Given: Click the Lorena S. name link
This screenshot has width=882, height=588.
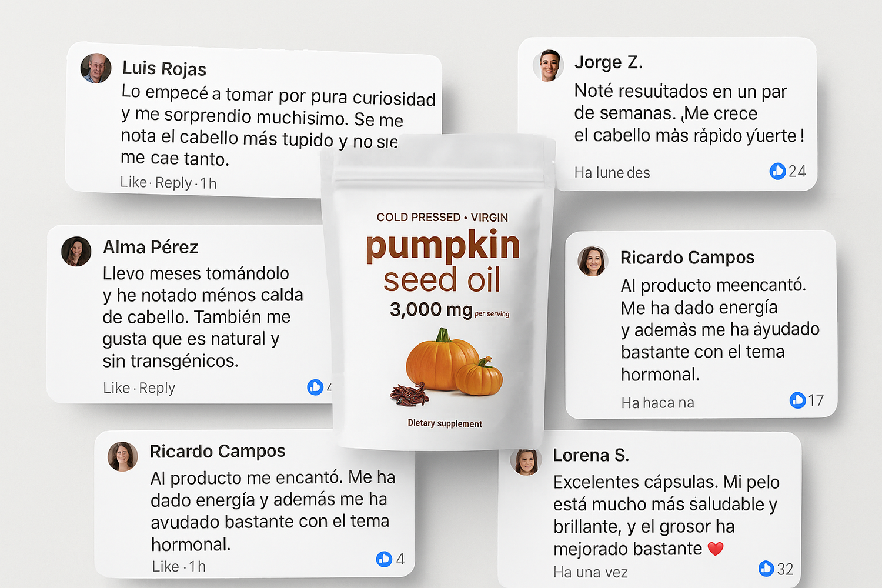Looking at the screenshot, I should [590, 455].
